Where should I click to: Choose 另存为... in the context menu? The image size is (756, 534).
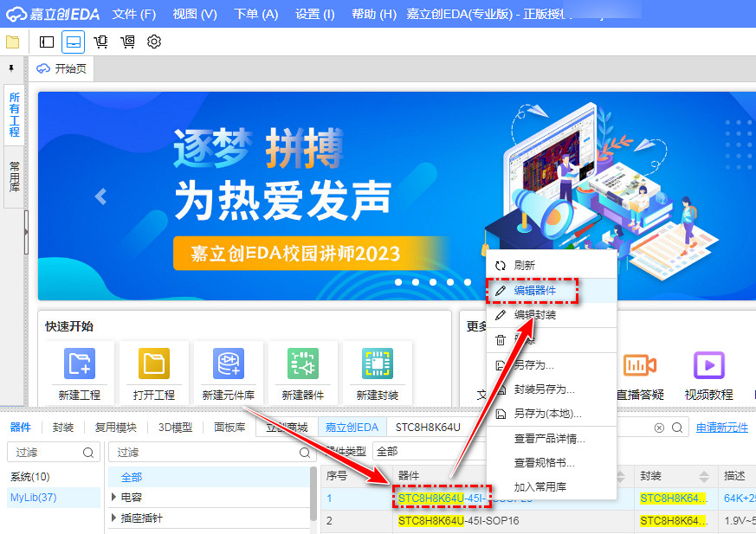point(551,365)
